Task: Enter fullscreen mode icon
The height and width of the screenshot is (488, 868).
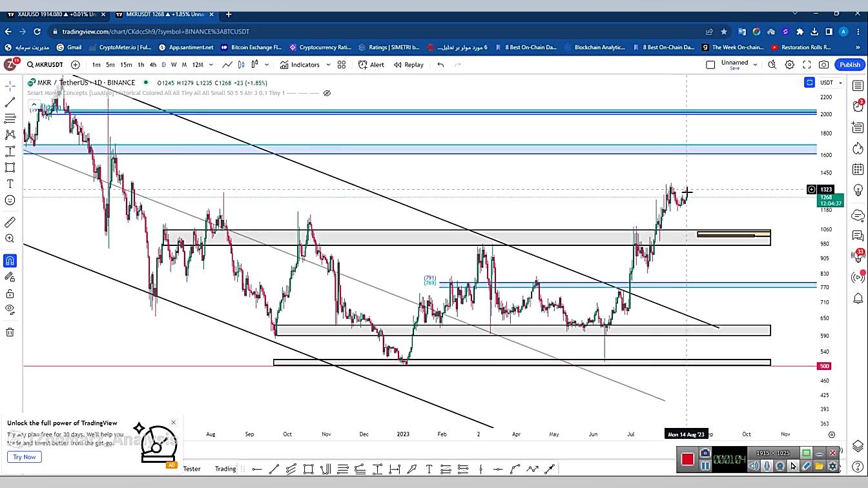Action: coord(807,65)
